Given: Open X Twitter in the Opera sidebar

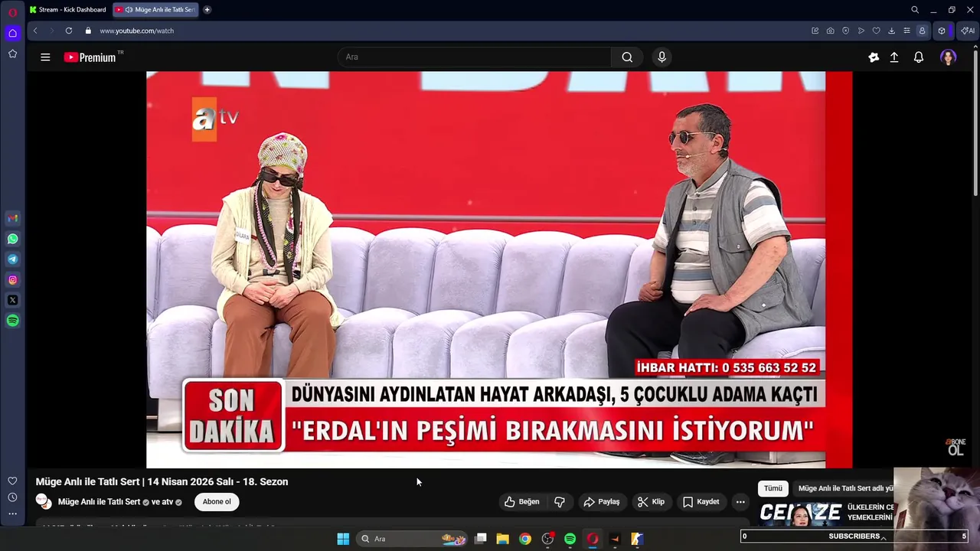Looking at the screenshot, I should (x=12, y=301).
